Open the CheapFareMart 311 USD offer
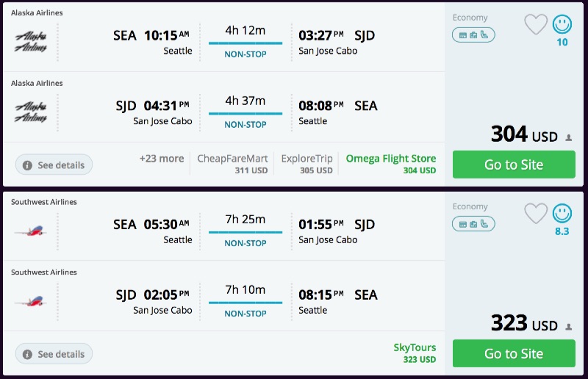This screenshot has height=379, width=588. [x=232, y=164]
